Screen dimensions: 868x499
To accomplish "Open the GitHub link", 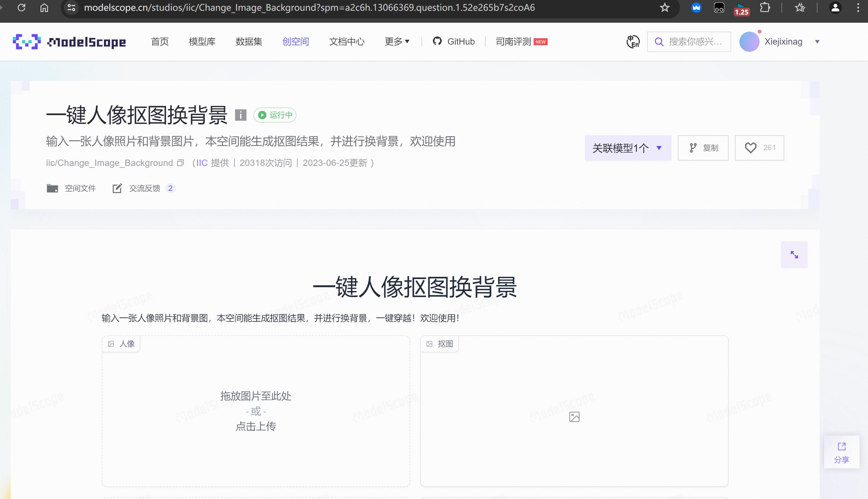I will [x=454, y=41].
